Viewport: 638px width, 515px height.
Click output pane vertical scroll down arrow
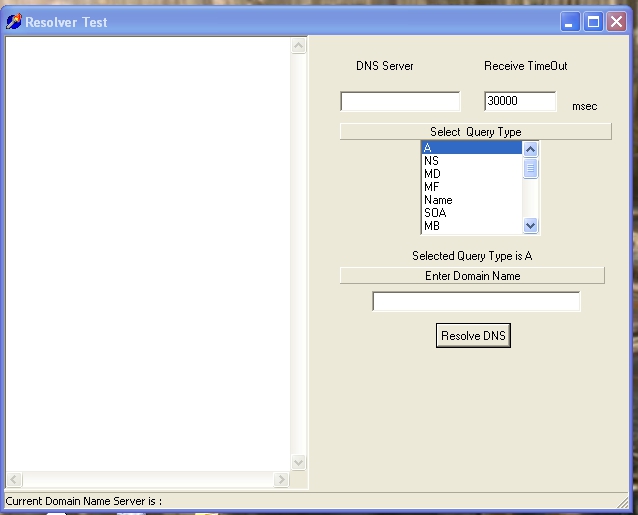[298, 462]
